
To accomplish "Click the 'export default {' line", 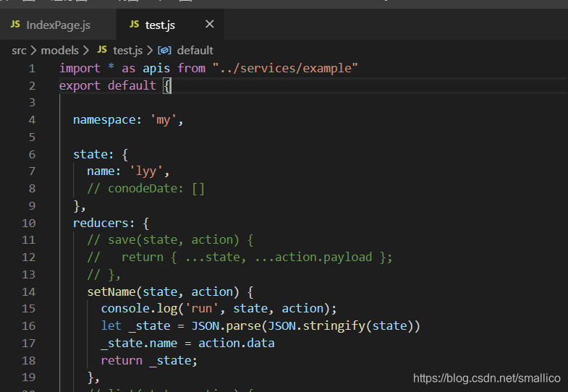I will (115, 86).
